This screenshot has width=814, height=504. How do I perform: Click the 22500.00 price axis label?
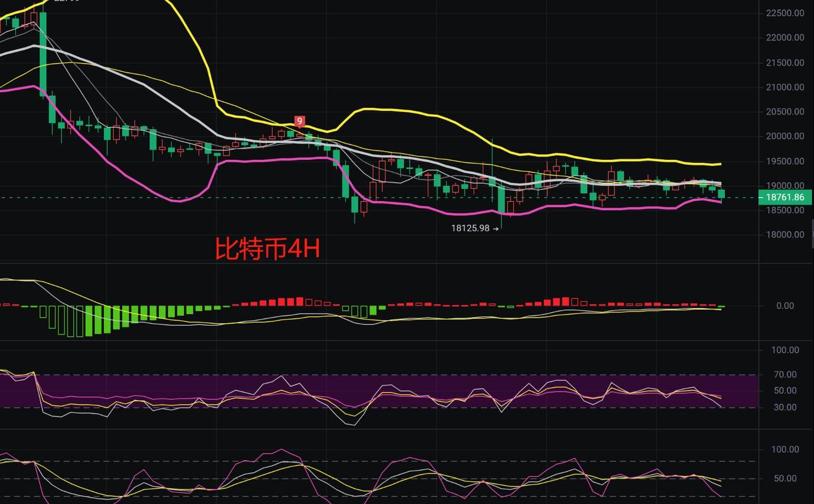coord(785,13)
